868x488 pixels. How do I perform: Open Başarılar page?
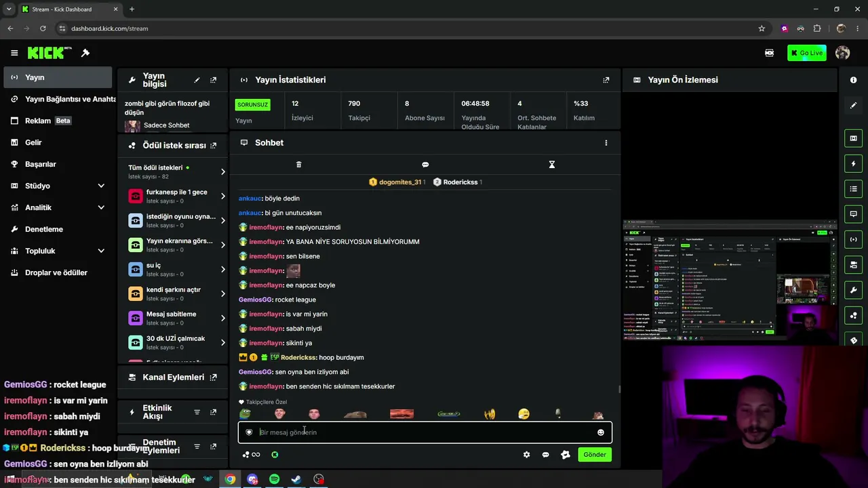pos(58,164)
